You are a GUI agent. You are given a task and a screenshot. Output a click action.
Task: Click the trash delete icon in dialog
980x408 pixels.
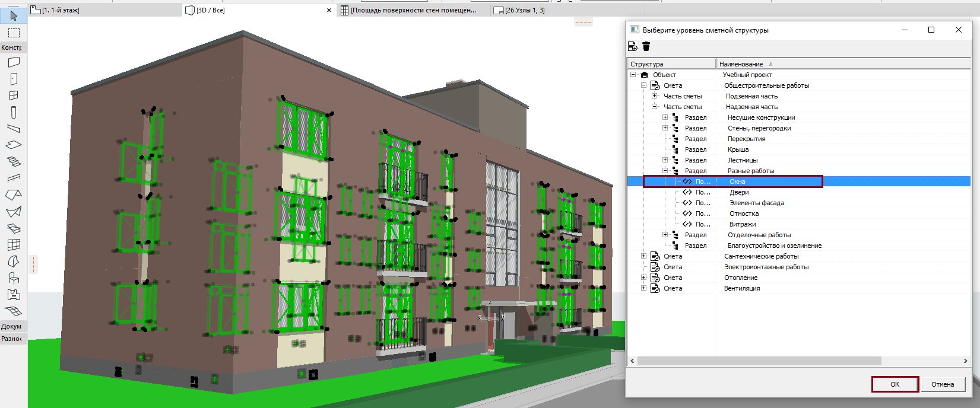pyautogui.click(x=646, y=46)
